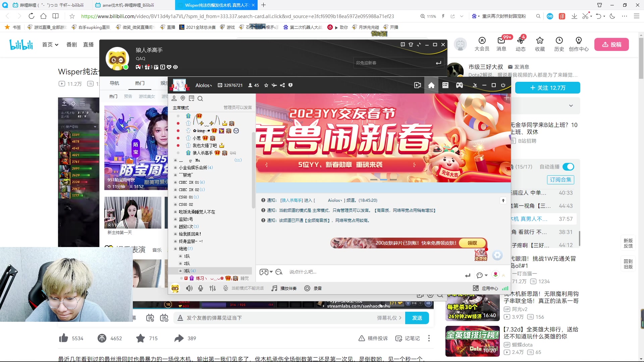Open the browser screenshot scissors dropdown arrow
Screen dimensions: 644x362
591,16
